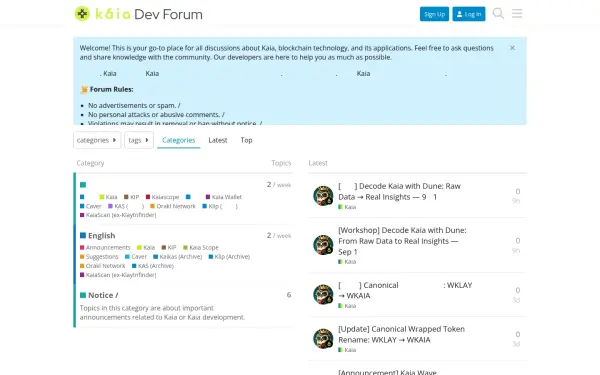Open Kaikas (Archive) subcategory
Image resolution: width=600 pixels, height=375 pixels.
pos(178,257)
